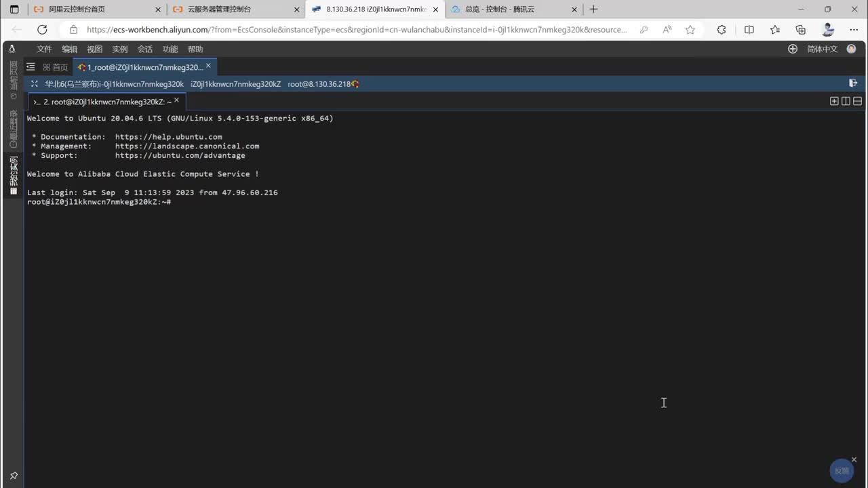The height and width of the screenshot is (488, 868).
Task: Close the 1_root@iZ0jl1kknwcn7nmkeg320 session tab
Action: pos(208,66)
